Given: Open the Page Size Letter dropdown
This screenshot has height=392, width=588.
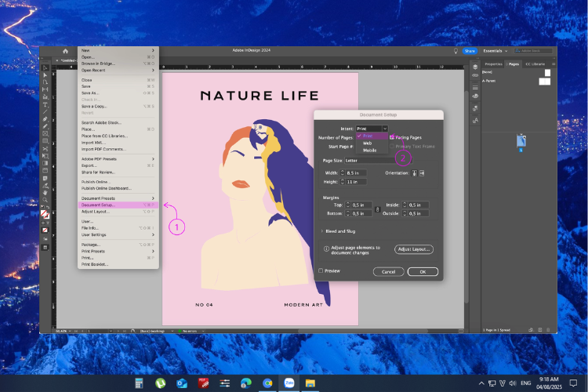Looking at the screenshot, I should (378, 161).
